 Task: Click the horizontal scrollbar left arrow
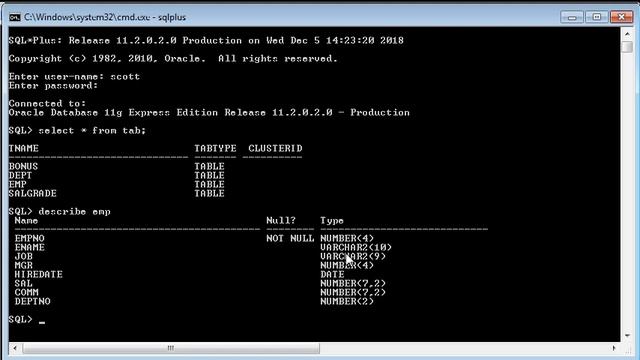tap(15, 348)
